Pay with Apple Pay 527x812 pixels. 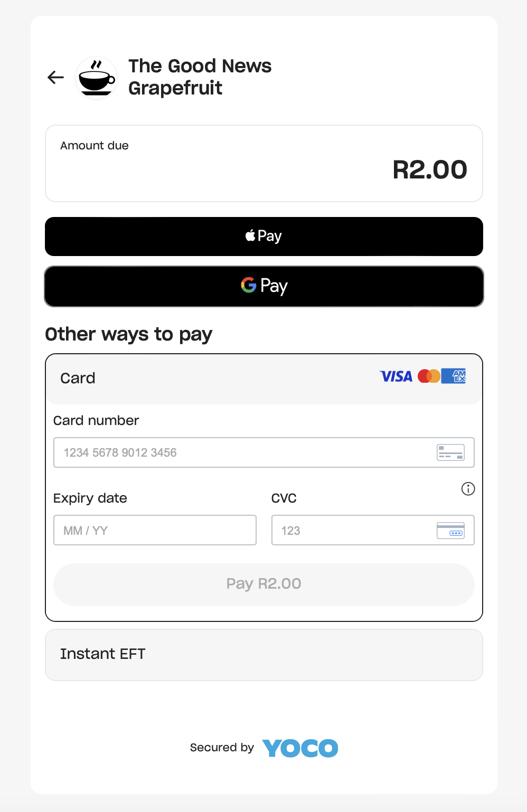click(x=264, y=237)
